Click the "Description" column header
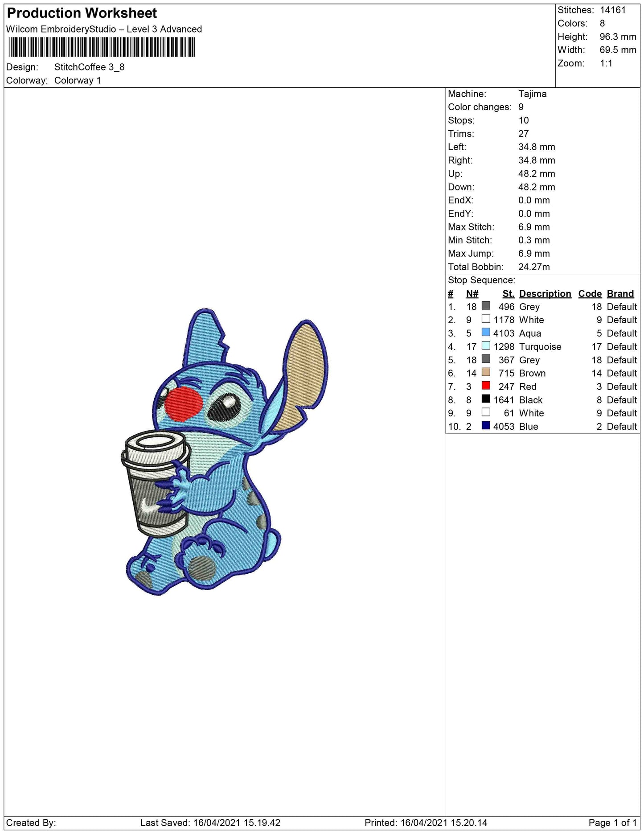The height and width of the screenshot is (831, 644). [x=545, y=294]
